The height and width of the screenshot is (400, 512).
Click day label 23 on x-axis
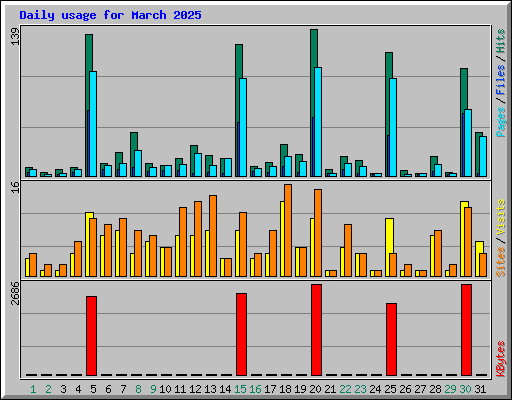click(x=360, y=389)
